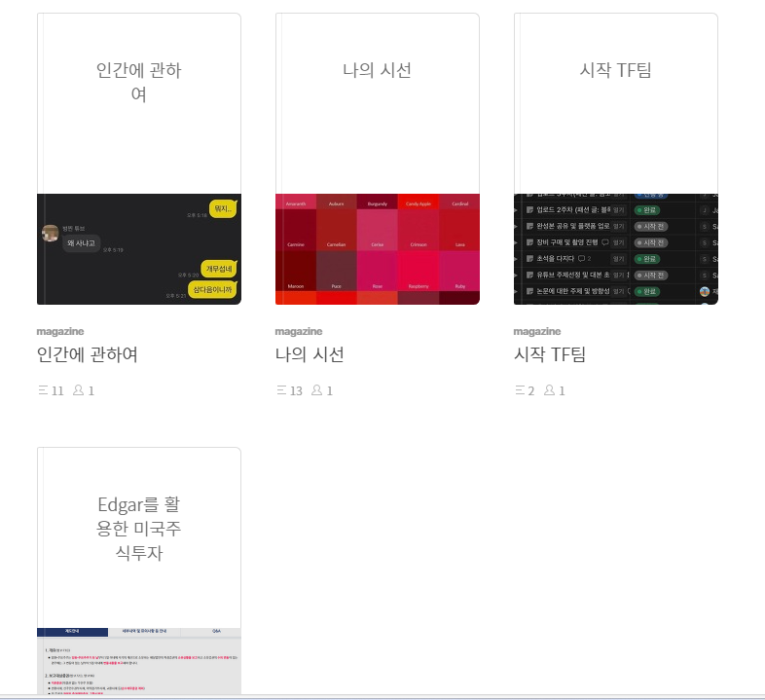Open the 인간에 관하여 magazine cover
This screenshot has width=765, height=700.
pyautogui.click(x=139, y=159)
